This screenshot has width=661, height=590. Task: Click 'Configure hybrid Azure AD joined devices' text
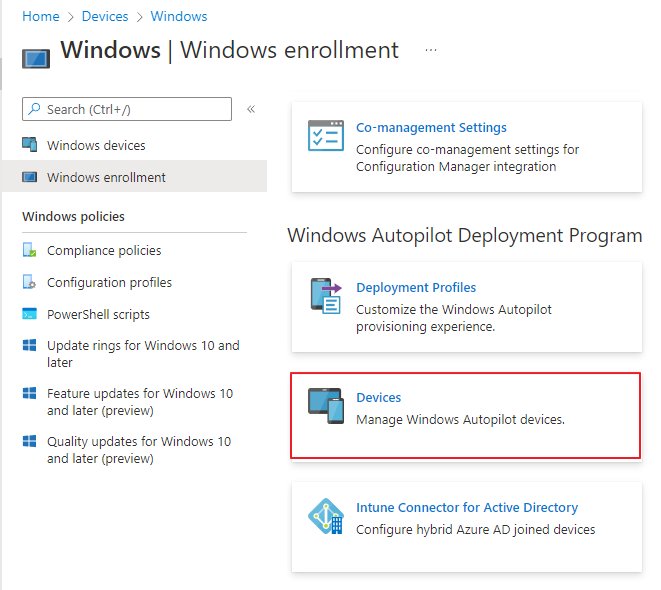coord(476,529)
